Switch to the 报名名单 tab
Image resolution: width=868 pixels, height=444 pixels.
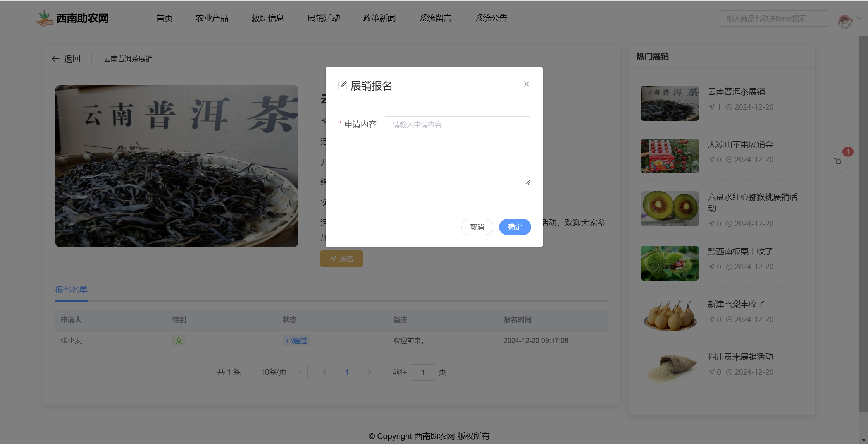[71, 290]
